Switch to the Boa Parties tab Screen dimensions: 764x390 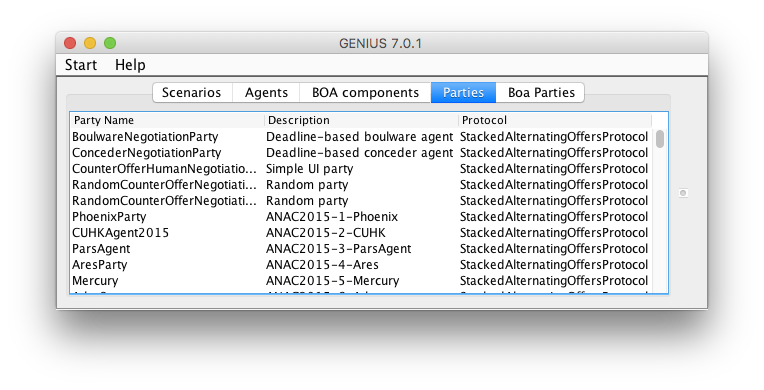tap(540, 93)
